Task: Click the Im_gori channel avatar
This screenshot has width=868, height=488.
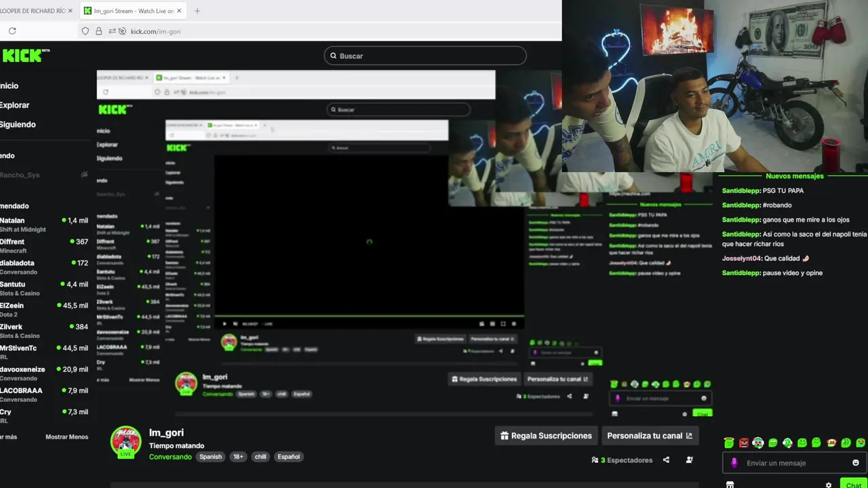Action: [125, 442]
